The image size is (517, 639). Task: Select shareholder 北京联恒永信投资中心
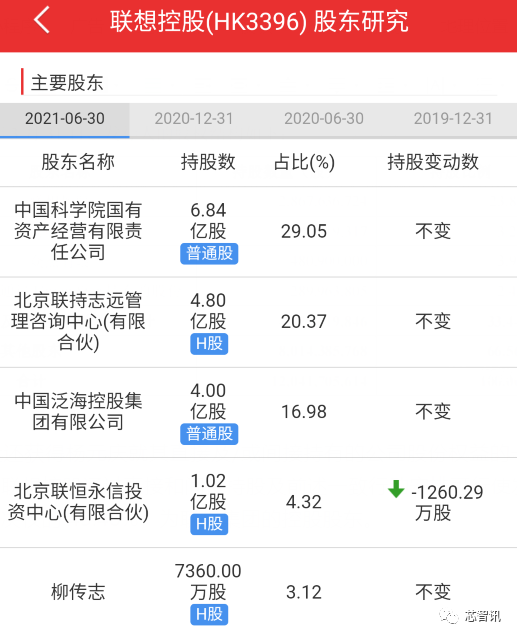pos(78,502)
